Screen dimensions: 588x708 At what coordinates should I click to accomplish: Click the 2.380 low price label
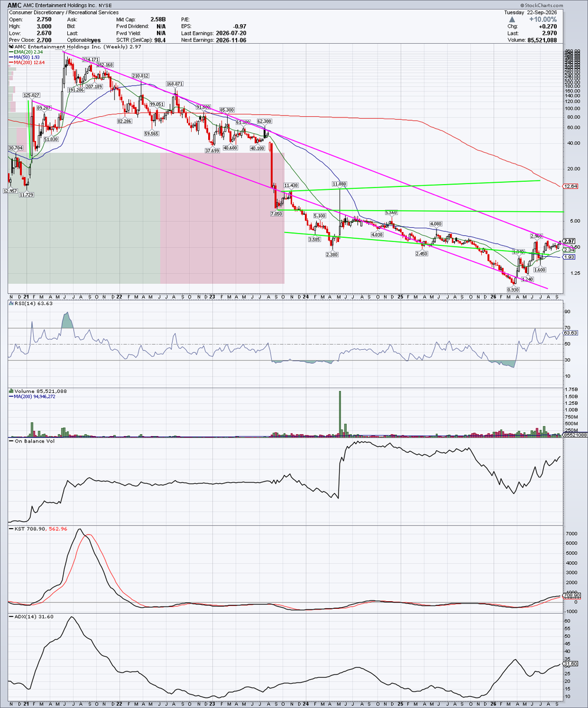point(331,254)
